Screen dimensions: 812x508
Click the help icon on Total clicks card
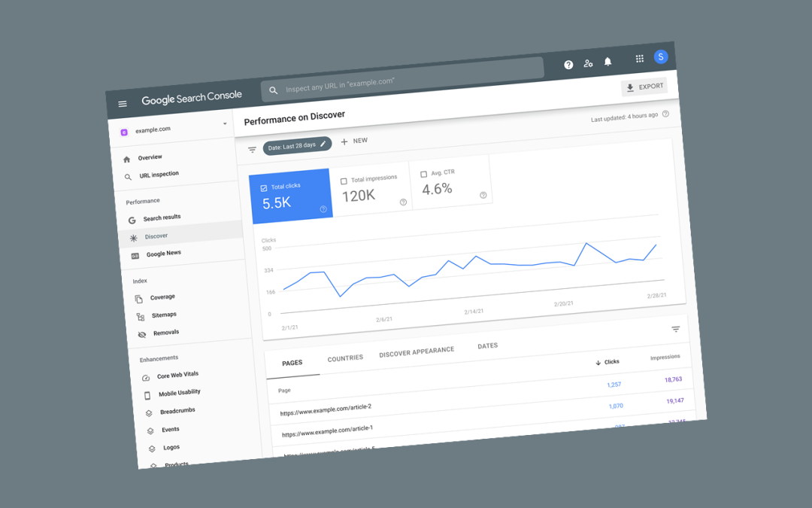pos(323,209)
